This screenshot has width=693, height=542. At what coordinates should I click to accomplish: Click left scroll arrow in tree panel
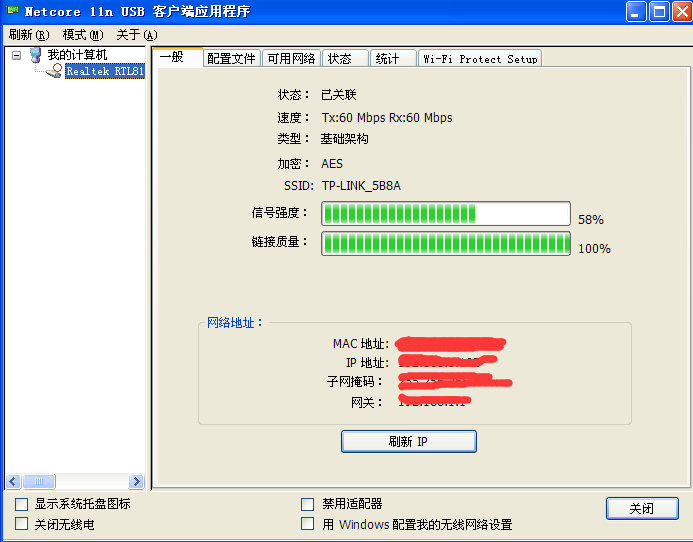point(13,481)
